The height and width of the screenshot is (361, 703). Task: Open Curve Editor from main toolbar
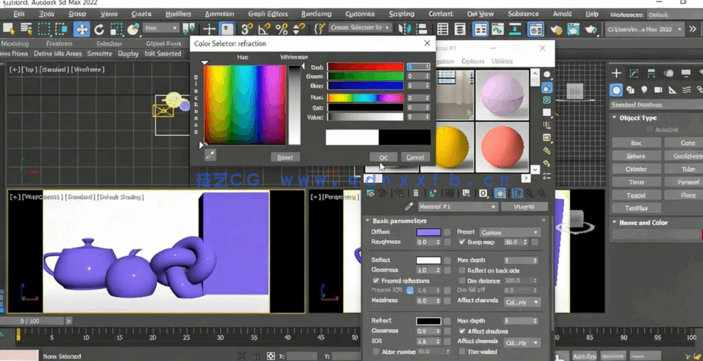[498, 30]
